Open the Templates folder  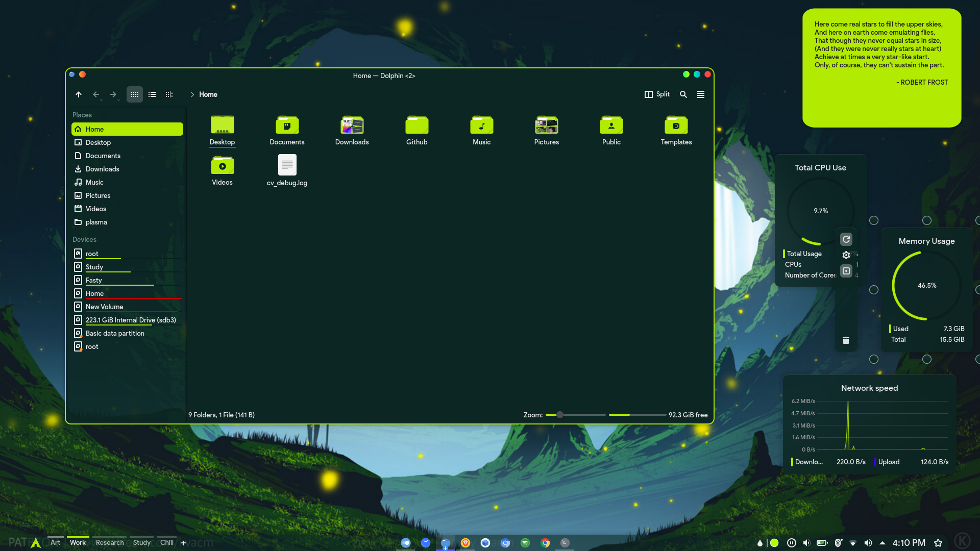pyautogui.click(x=676, y=131)
